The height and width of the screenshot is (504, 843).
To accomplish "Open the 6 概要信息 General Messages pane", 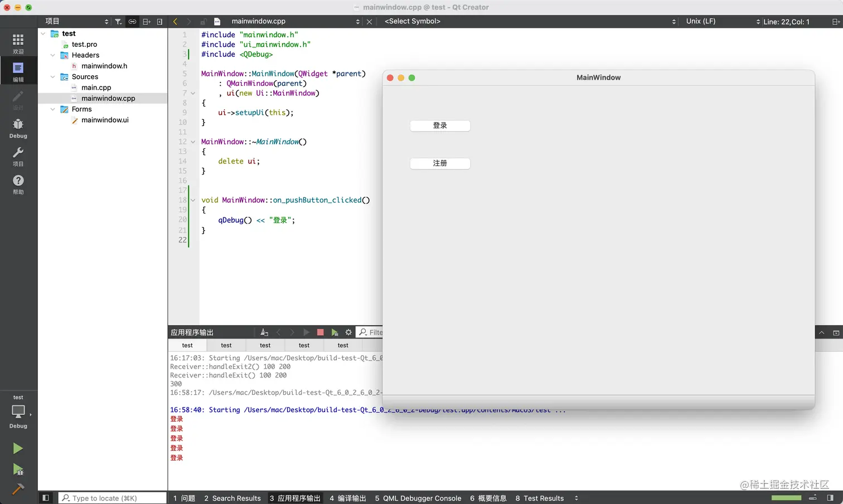I will (x=488, y=498).
